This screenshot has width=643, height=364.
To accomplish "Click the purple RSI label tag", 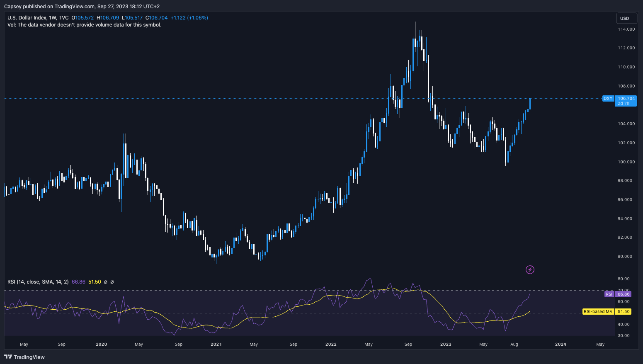I will click(x=609, y=294).
